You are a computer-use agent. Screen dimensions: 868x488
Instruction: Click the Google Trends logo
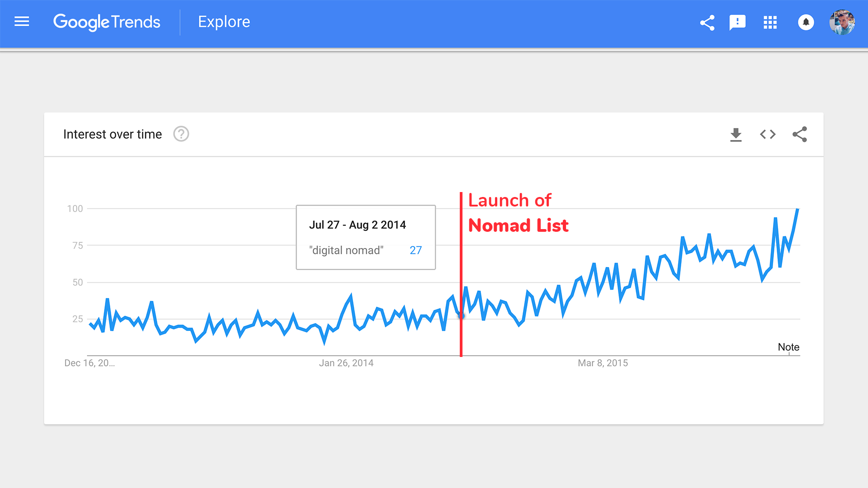pyautogui.click(x=107, y=22)
